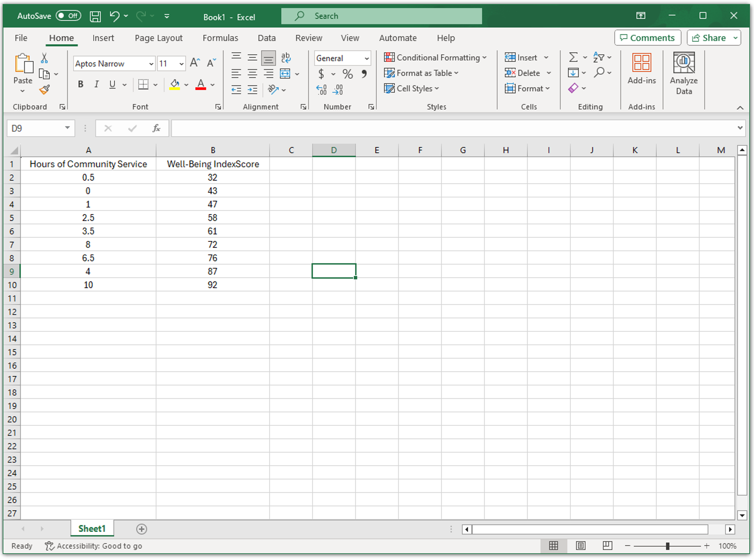754x560 pixels.
Task: Toggle AutoSave off switch
Action: pyautogui.click(x=68, y=16)
